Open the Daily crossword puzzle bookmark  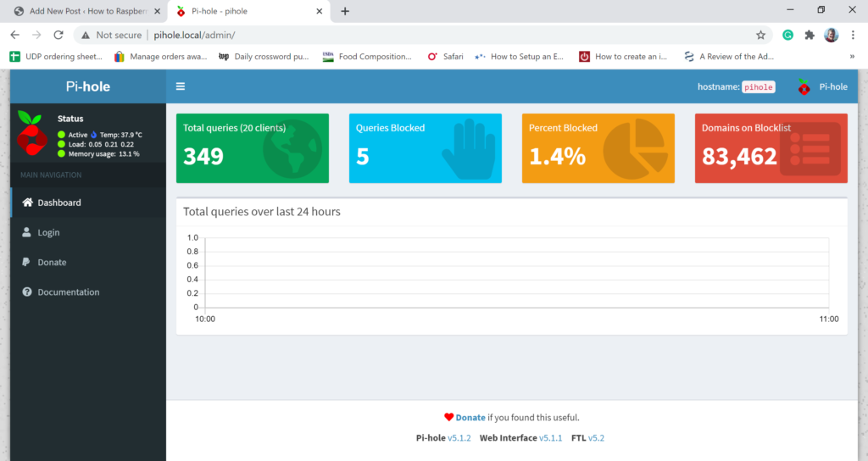pos(264,57)
